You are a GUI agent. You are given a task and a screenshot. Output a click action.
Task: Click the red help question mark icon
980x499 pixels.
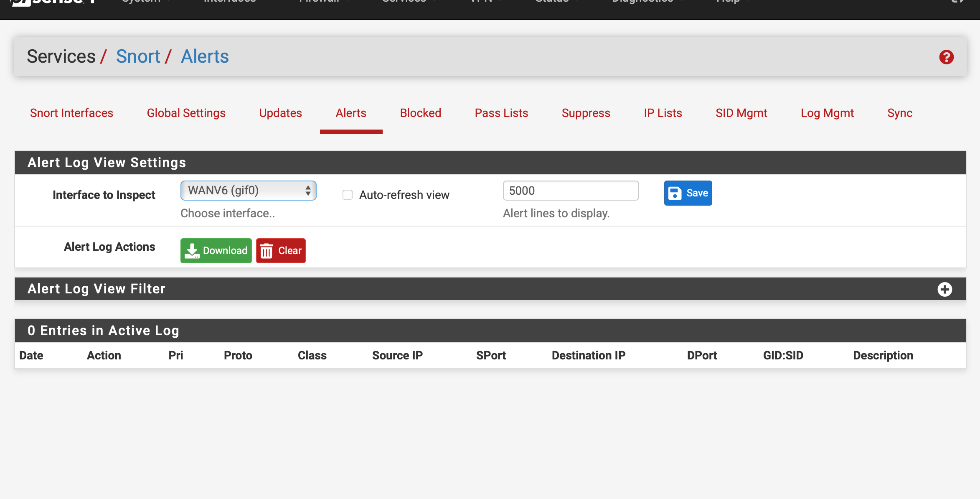946,57
